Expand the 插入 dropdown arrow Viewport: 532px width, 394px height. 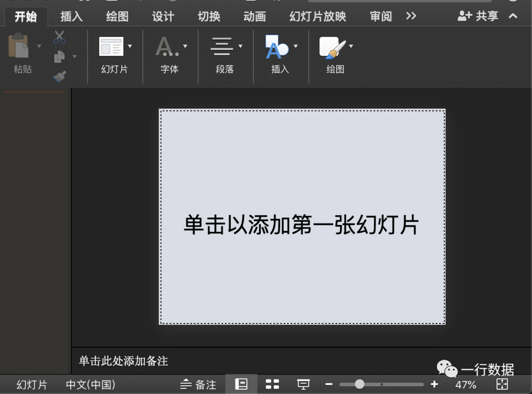pyautogui.click(x=296, y=46)
